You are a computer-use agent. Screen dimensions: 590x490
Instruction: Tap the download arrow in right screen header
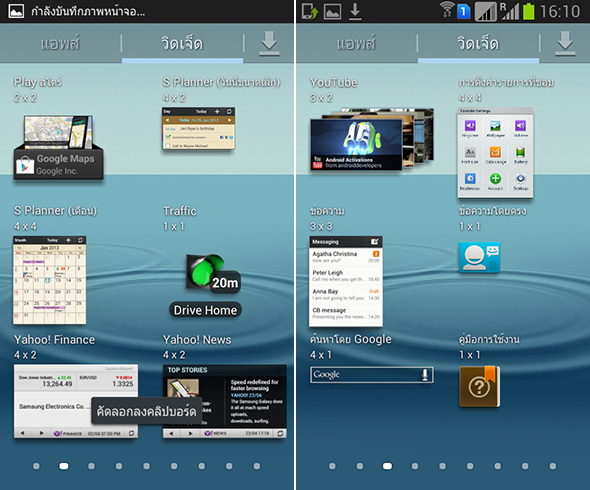565,43
